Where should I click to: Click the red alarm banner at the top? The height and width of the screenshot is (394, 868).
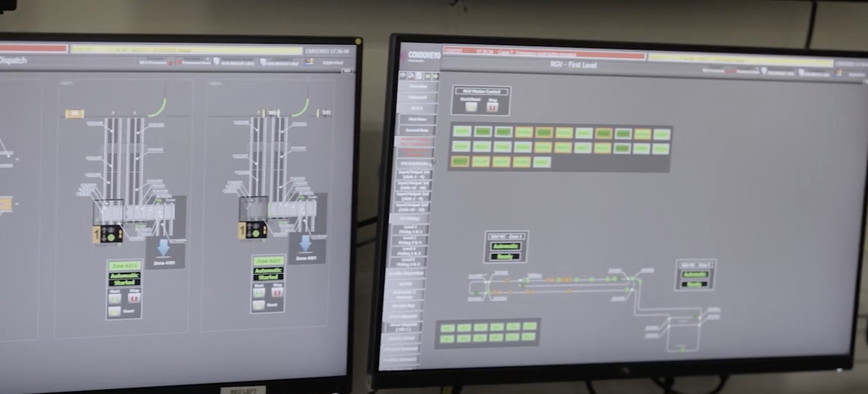click(544, 52)
